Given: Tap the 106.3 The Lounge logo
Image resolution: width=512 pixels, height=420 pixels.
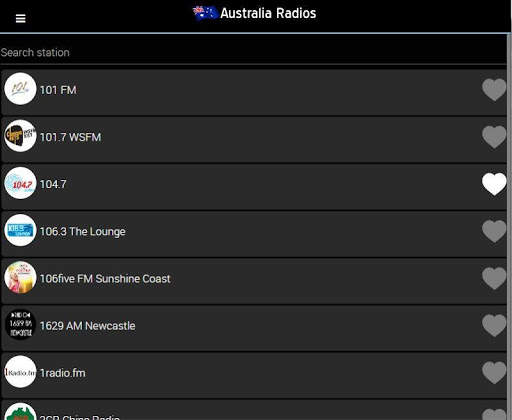Looking at the screenshot, I should point(20,230).
